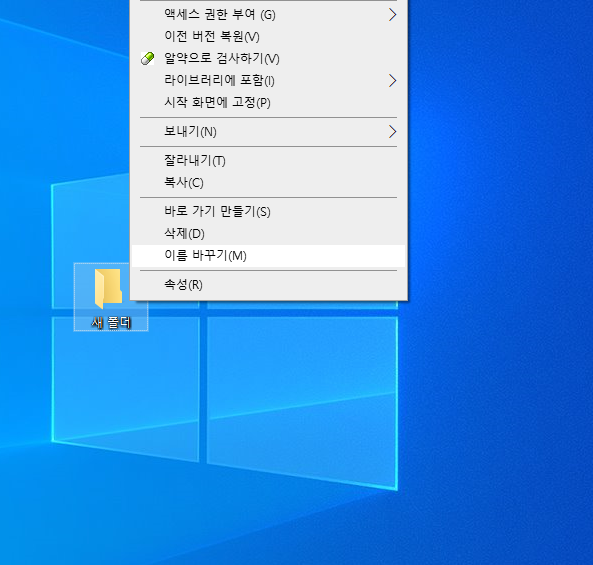Click the 알약 capsule icon in context menu
Screen dimensions: 593x565
[147, 59]
